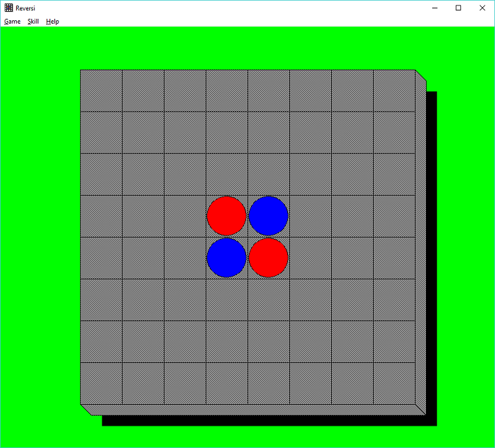Click the bottom-right corner board square
The width and height of the screenshot is (495, 448).
(x=395, y=383)
